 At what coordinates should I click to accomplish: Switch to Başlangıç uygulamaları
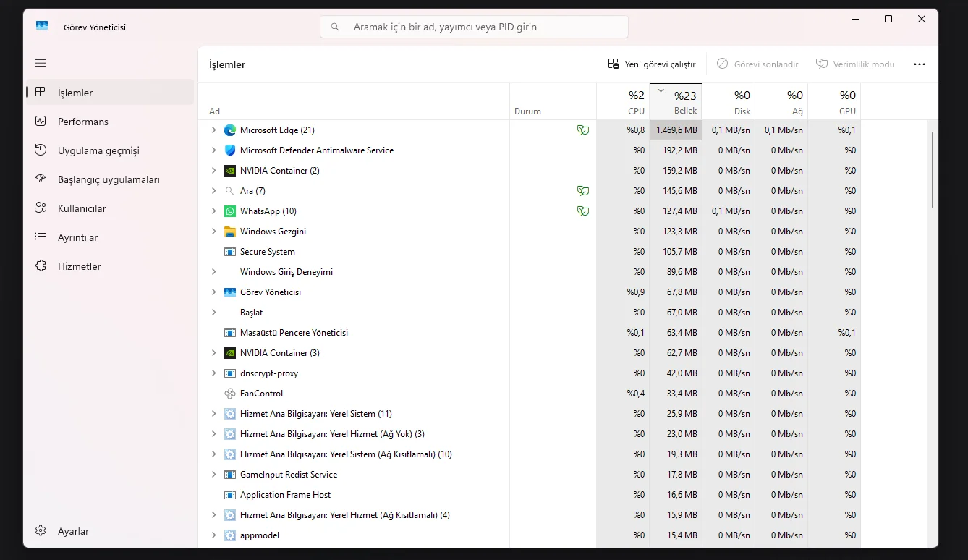click(x=110, y=179)
